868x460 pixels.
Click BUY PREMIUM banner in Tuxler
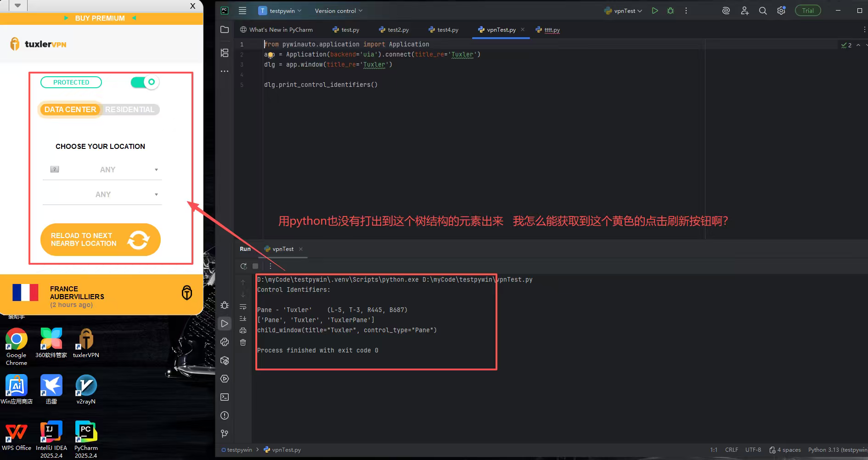click(100, 18)
